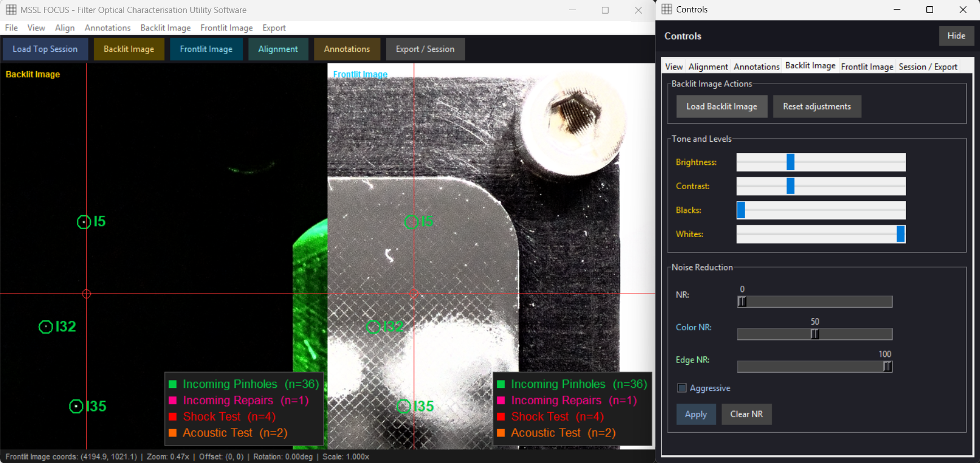Click the crosshair center circle in backlit image
Screen dimensions: 980x463
click(86, 294)
